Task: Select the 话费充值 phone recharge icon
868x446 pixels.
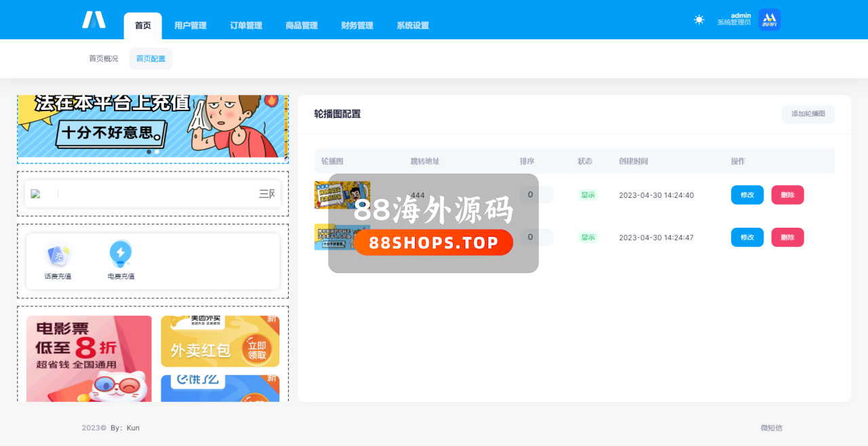Action: point(58,255)
